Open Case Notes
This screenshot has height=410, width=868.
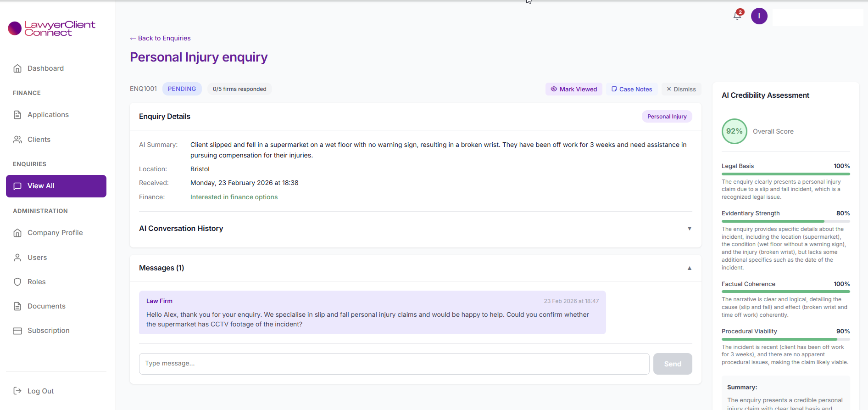(x=632, y=89)
